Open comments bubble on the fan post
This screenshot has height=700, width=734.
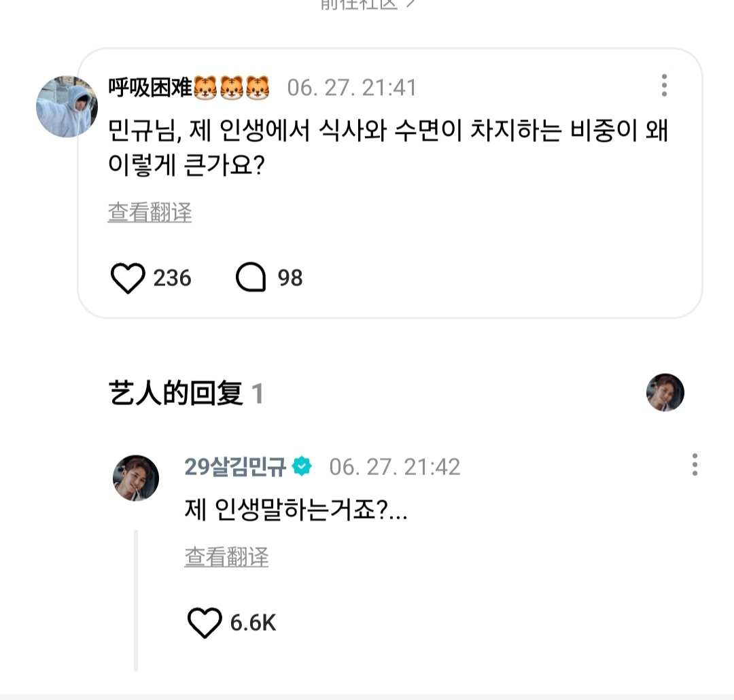pyautogui.click(x=251, y=277)
